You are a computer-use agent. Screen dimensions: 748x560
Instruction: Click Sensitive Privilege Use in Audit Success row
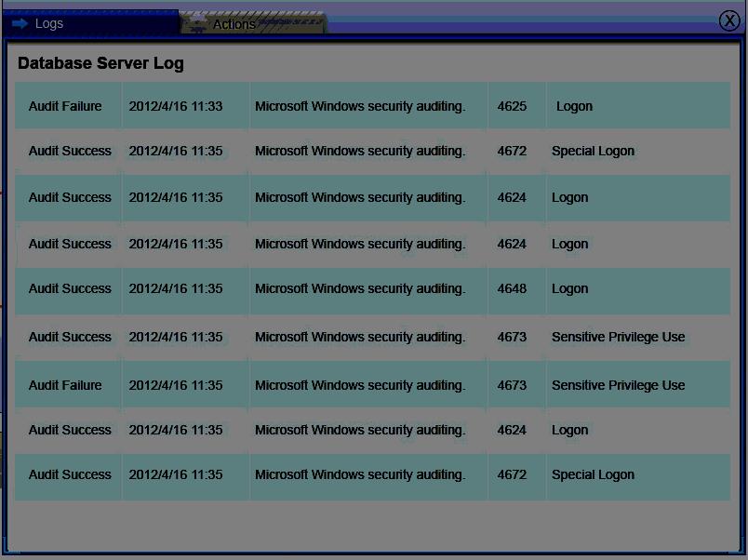[x=618, y=337]
